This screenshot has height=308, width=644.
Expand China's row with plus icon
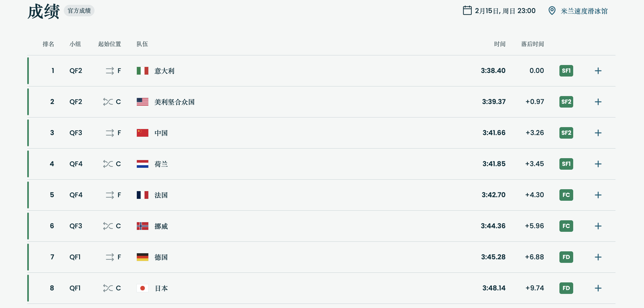coord(598,133)
